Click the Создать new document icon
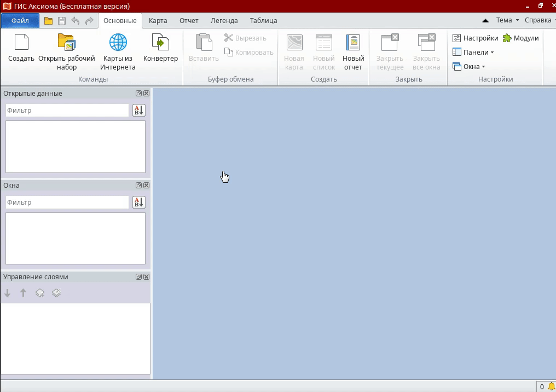 [x=21, y=48]
